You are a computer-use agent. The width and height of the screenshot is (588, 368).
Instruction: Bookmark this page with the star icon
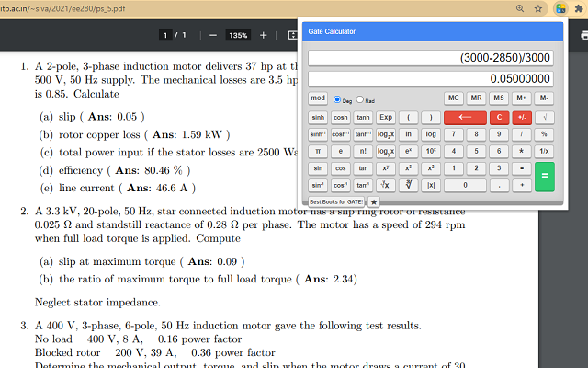540,8
